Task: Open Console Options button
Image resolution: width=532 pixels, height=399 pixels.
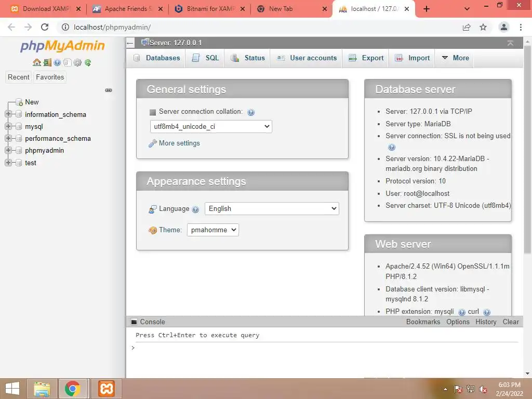Action: coord(458,322)
